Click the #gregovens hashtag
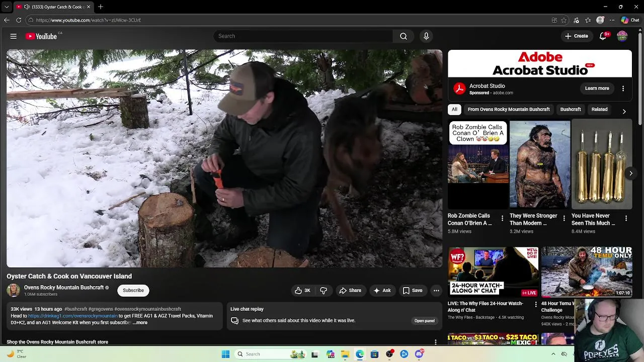The height and width of the screenshot is (362, 644). point(100,309)
